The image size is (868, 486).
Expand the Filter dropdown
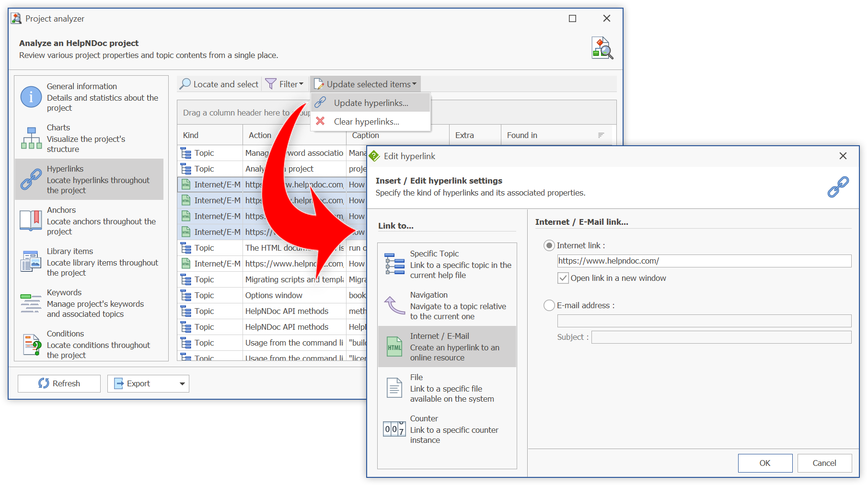[x=285, y=84]
